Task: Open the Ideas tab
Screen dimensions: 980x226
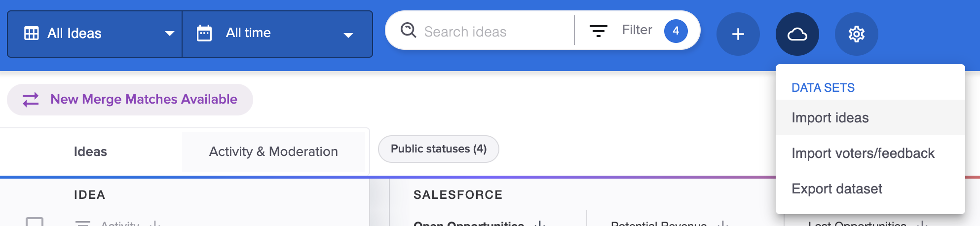Action: [x=90, y=151]
